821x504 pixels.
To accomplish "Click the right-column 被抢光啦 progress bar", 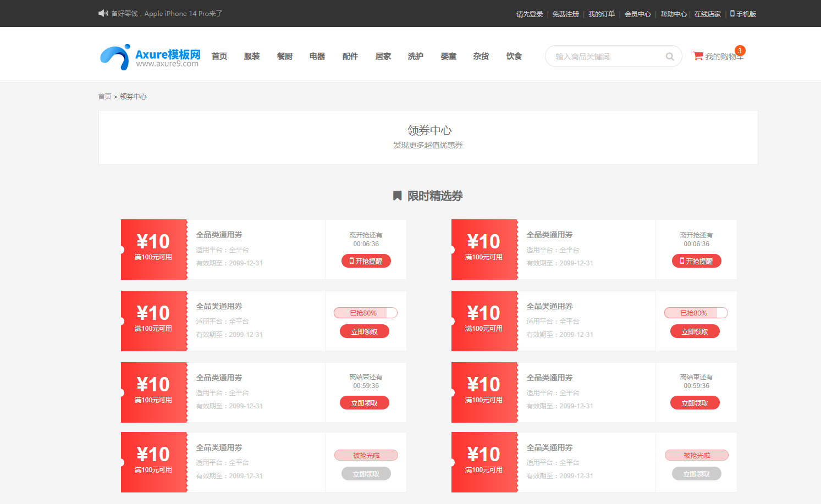I will coord(697,455).
